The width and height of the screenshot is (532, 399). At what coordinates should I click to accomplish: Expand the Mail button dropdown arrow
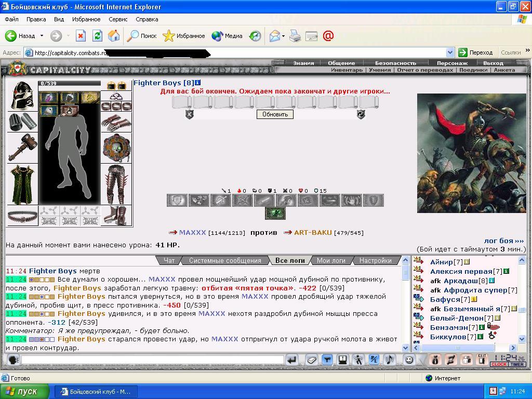pos(283,36)
